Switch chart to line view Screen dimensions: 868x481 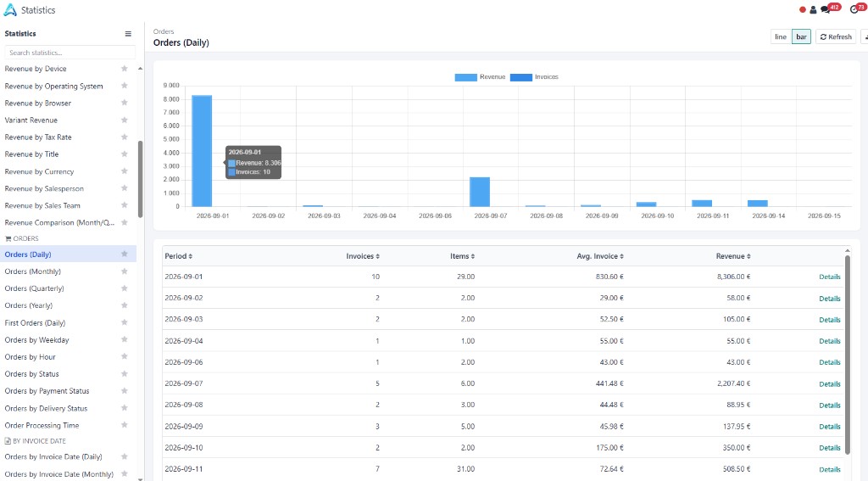point(781,36)
